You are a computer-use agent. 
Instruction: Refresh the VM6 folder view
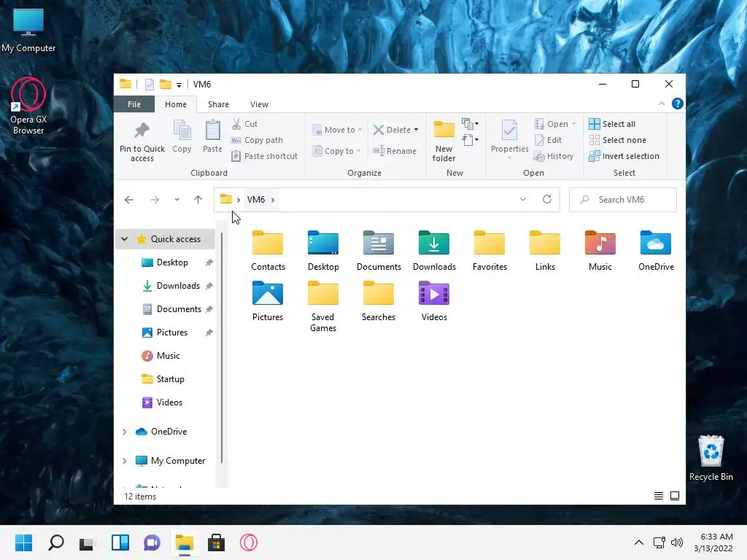pyautogui.click(x=547, y=199)
